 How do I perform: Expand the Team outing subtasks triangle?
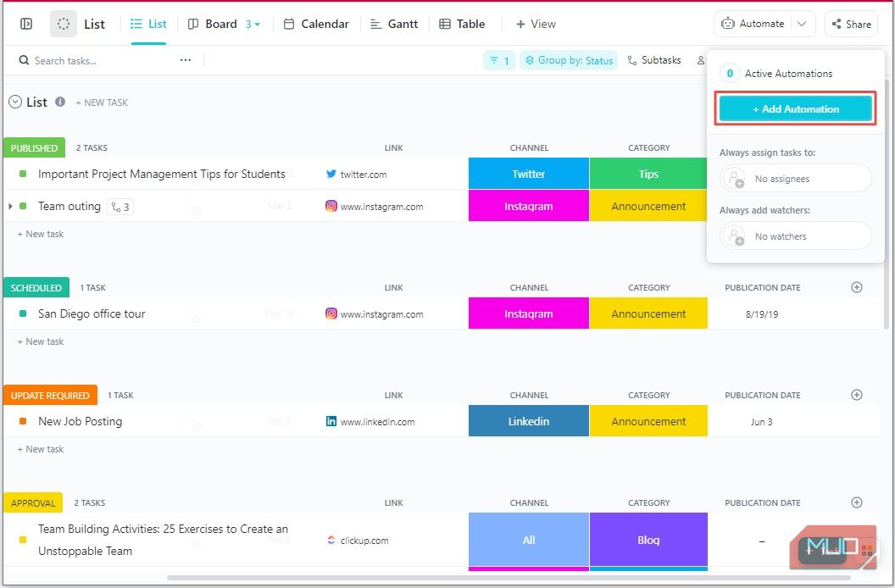[10, 207]
